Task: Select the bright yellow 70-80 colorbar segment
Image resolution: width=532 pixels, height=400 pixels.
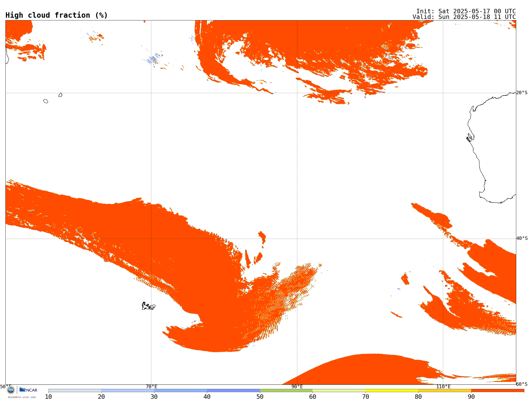Action: pyautogui.click(x=392, y=391)
